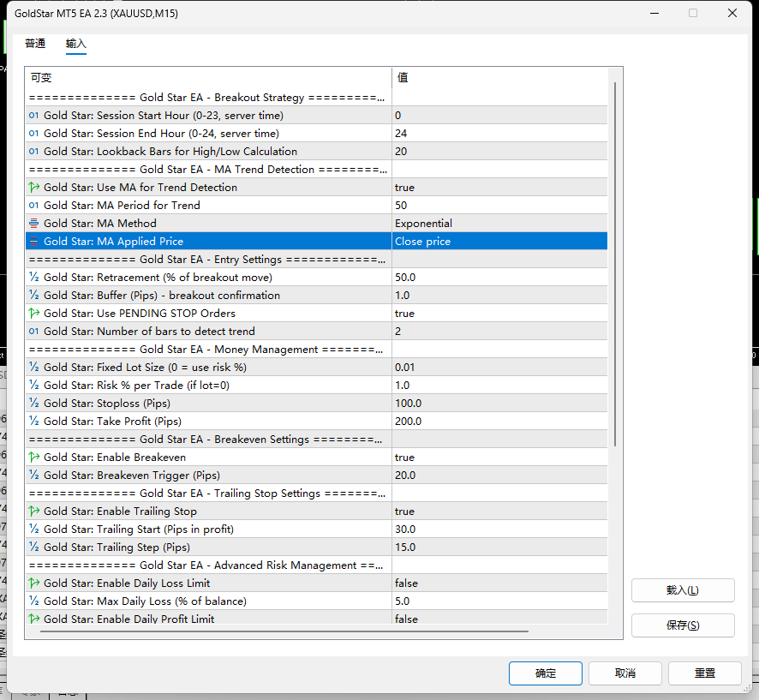This screenshot has height=700, width=759.
Task: Confirm settings with the 确定 button
Action: pos(546,673)
